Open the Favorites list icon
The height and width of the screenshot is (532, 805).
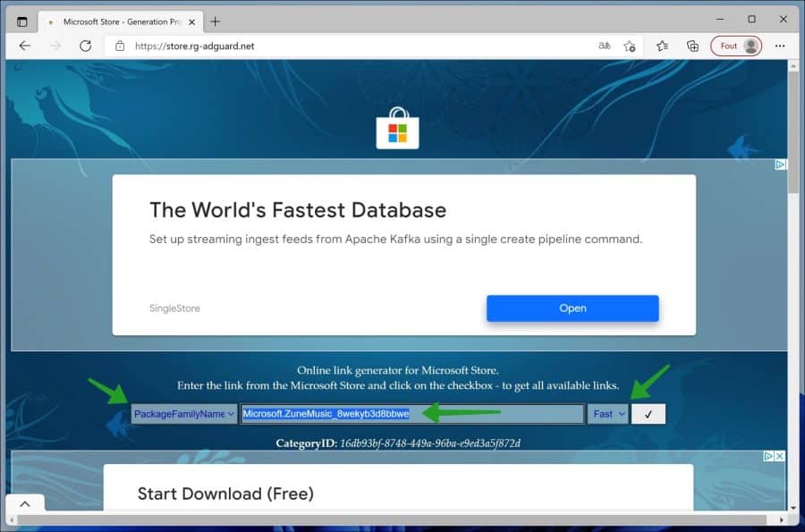click(x=662, y=46)
